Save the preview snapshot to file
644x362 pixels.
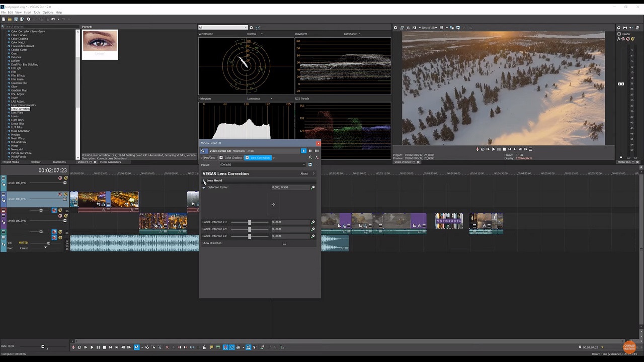(458, 28)
